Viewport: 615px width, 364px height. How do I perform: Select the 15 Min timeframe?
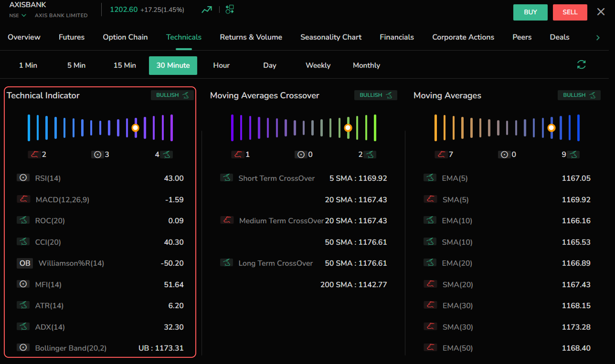point(124,65)
